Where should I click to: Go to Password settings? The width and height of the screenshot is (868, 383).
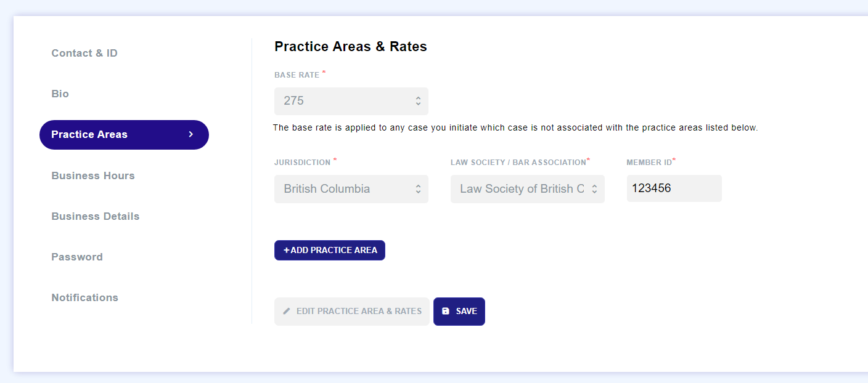(x=77, y=257)
